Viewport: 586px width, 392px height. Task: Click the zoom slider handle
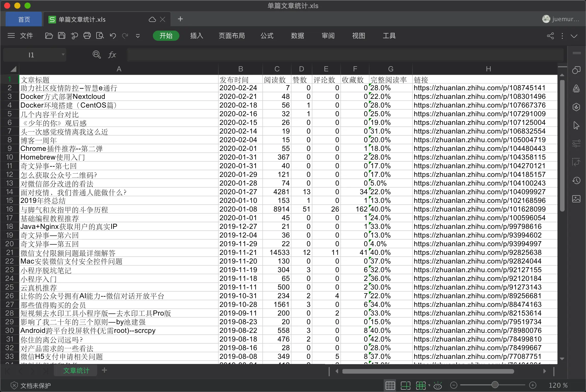tap(495, 385)
